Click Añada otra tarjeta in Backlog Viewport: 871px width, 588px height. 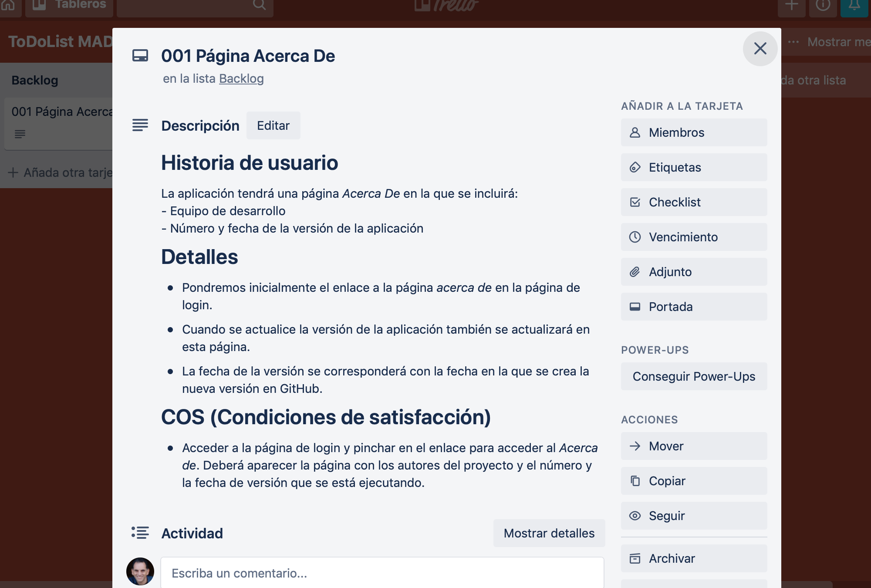(60, 172)
